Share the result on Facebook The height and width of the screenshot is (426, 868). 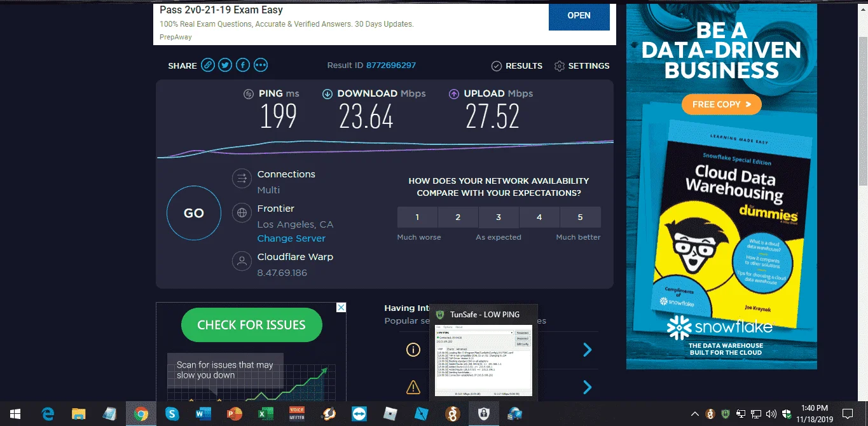(243, 65)
